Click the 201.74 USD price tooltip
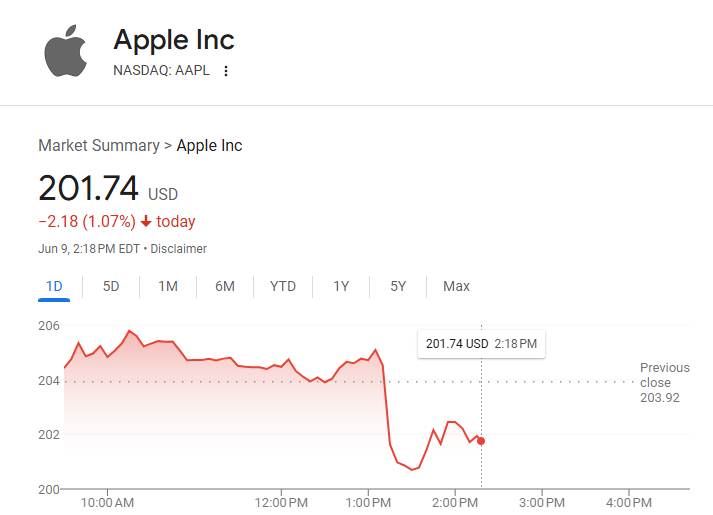The width and height of the screenshot is (713, 515). click(481, 344)
